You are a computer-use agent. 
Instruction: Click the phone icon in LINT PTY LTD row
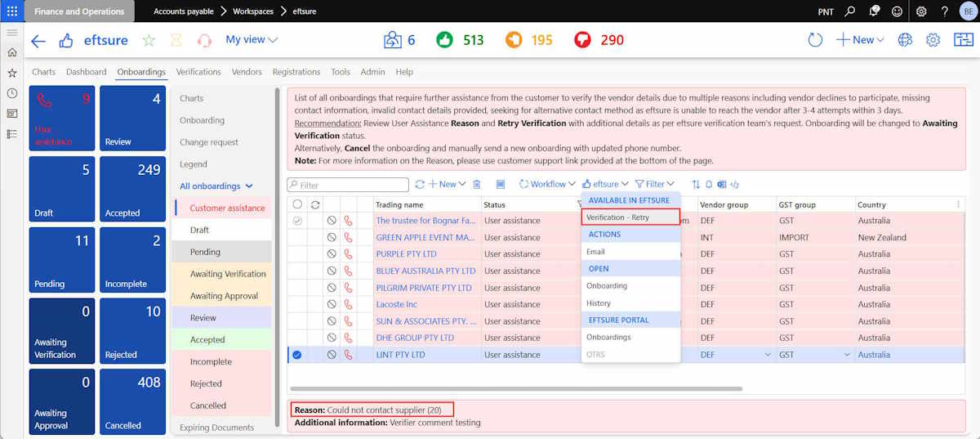pos(348,355)
